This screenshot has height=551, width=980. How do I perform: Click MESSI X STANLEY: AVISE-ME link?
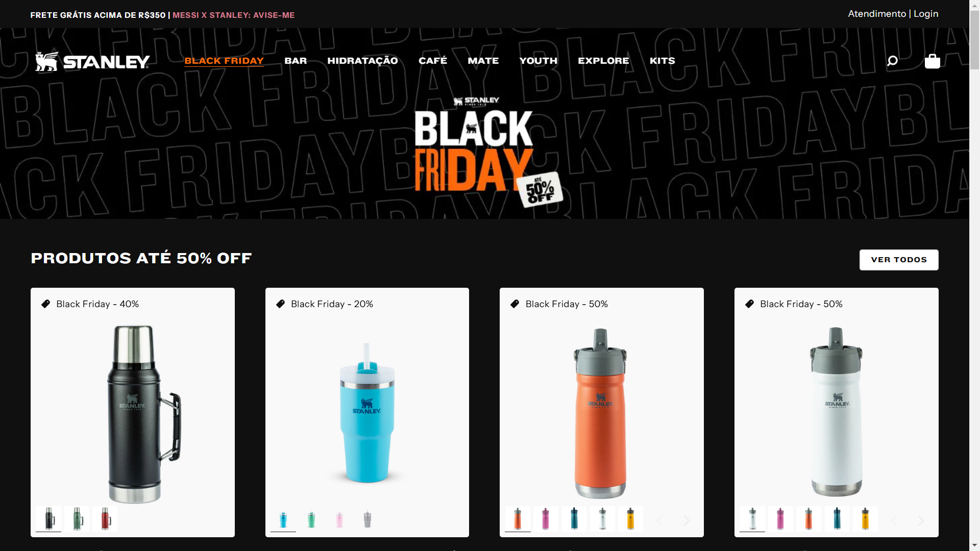pyautogui.click(x=234, y=15)
